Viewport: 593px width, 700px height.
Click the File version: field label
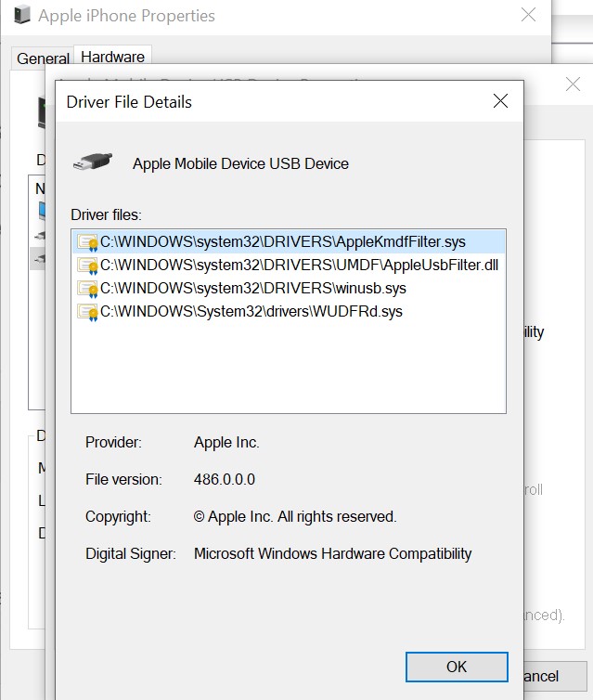pyautogui.click(x=123, y=479)
